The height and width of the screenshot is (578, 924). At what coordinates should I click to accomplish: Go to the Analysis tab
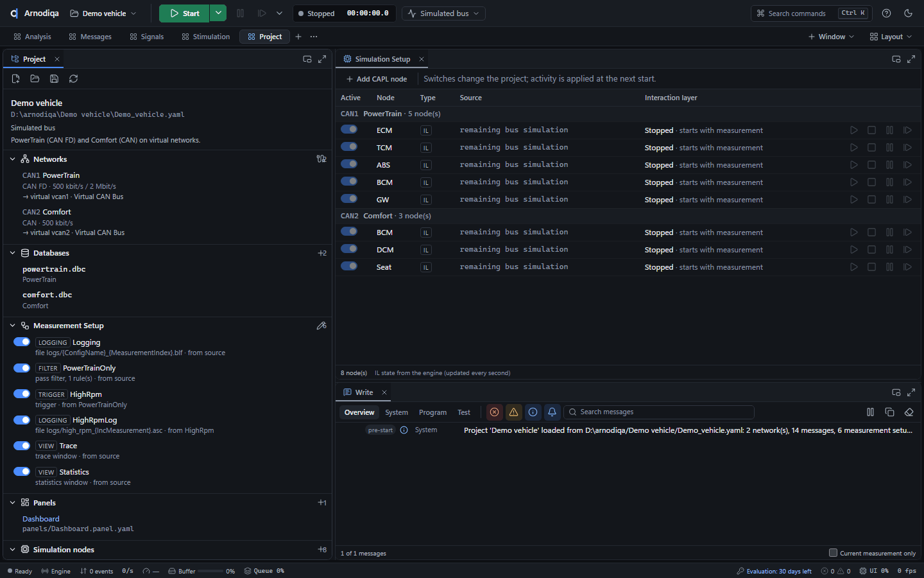(x=32, y=37)
